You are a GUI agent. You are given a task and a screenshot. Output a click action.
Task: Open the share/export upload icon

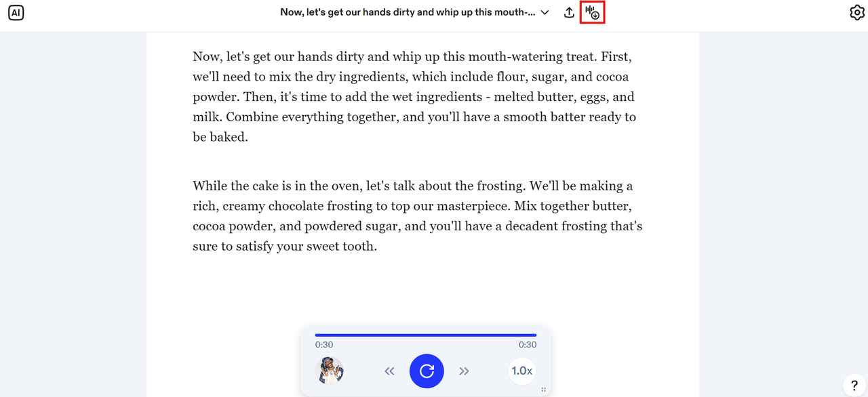569,13
